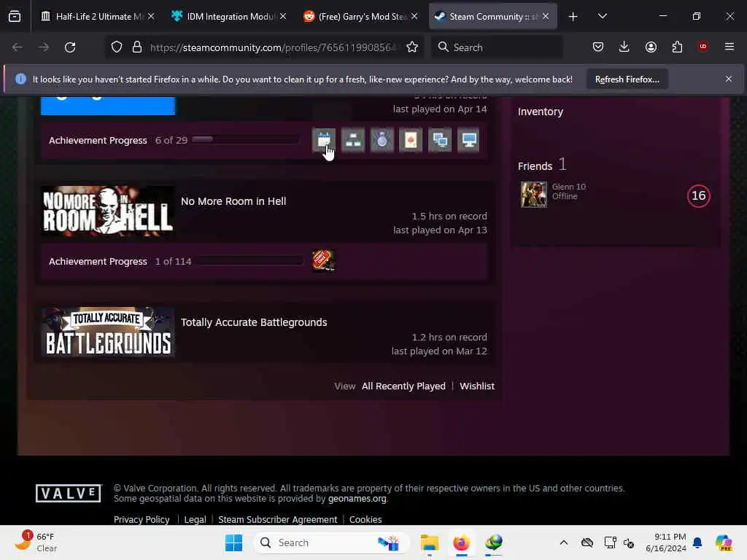Image resolution: width=747 pixels, height=560 pixels.
Task: Open Legal footer link
Action: (x=195, y=519)
